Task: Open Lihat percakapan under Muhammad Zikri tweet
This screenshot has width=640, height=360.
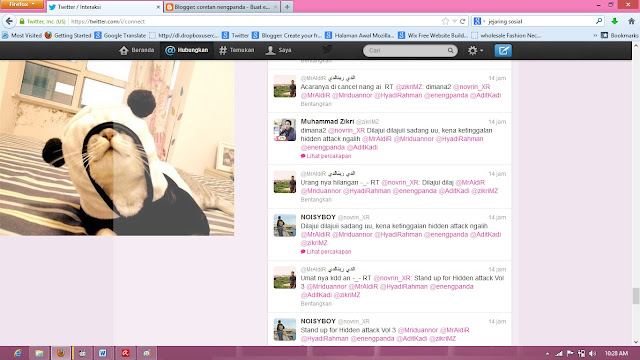Action: [x=326, y=156]
